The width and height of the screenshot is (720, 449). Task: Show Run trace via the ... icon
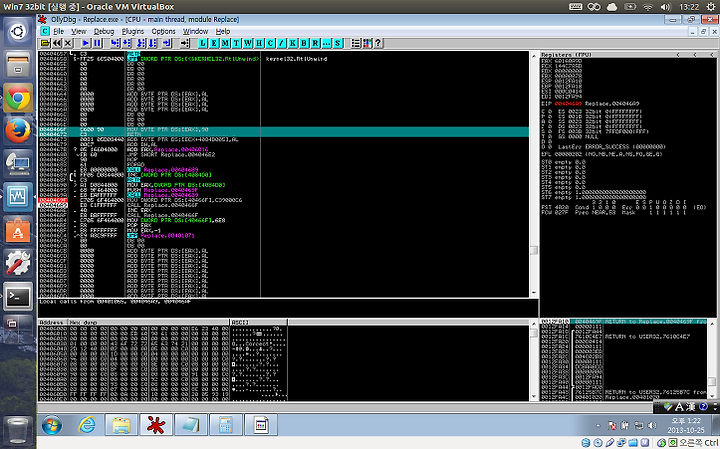326,43
